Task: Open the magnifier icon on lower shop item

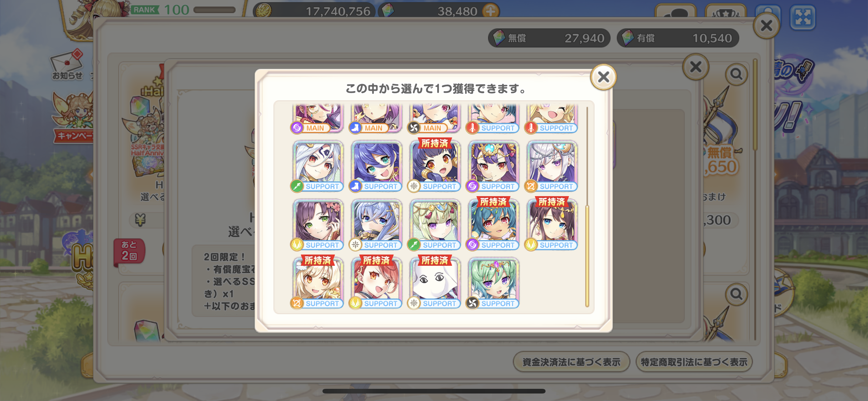Action: (736, 295)
